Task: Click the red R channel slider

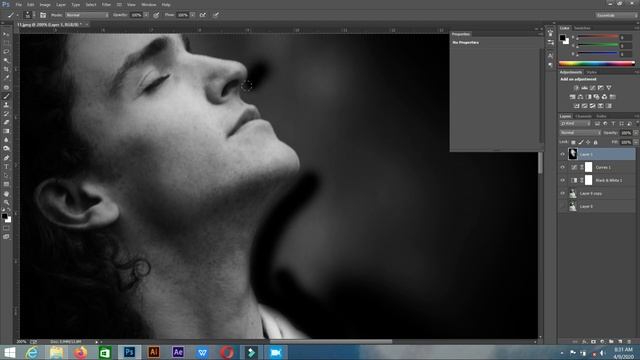Action: click(598, 37)
